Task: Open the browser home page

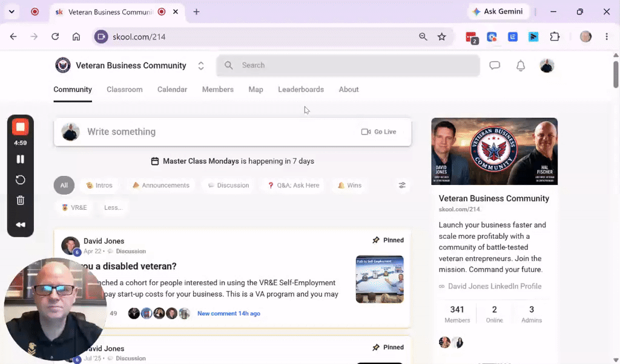Action: pos(76,37)
